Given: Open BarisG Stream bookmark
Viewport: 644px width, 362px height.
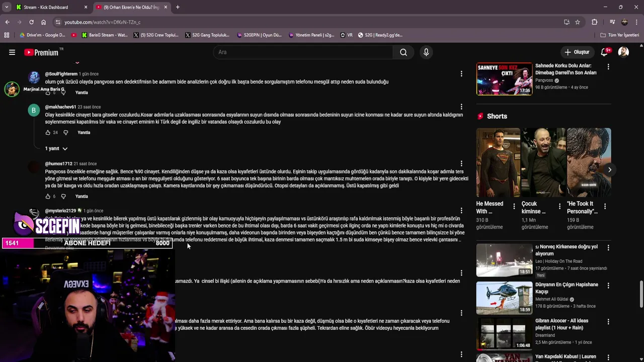Looking at the screenshot, I should coord(104,35).
